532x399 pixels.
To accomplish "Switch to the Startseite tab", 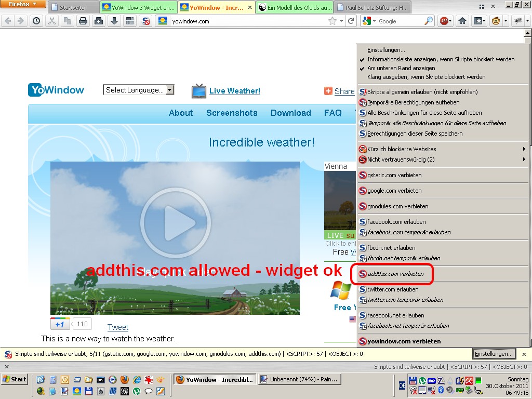I will coord(74,7).
